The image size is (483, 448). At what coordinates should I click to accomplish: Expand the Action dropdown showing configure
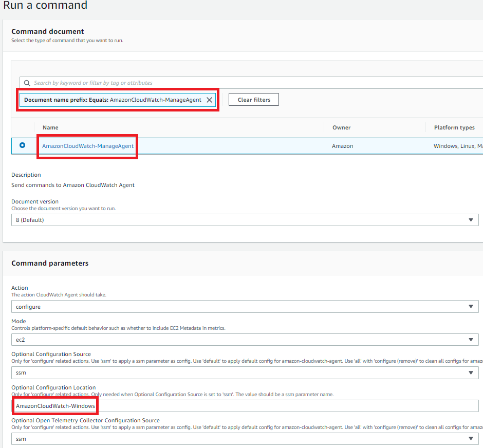tap(245, 306)
